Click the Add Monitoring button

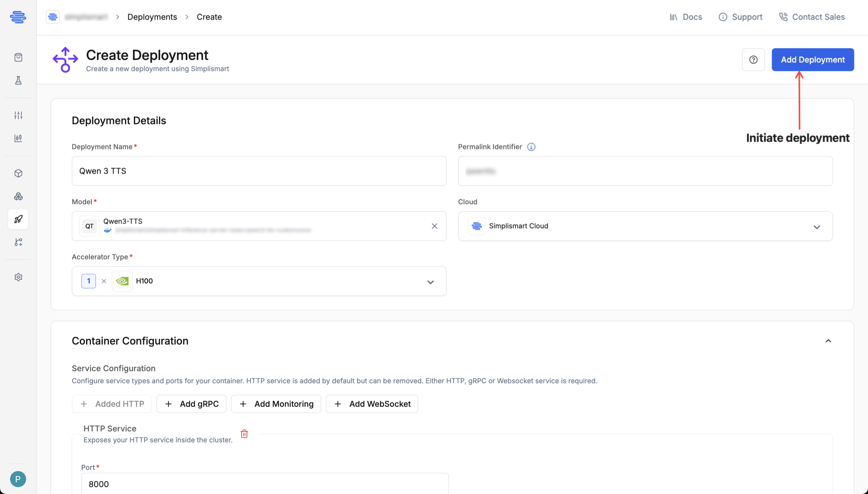point(276,404)
